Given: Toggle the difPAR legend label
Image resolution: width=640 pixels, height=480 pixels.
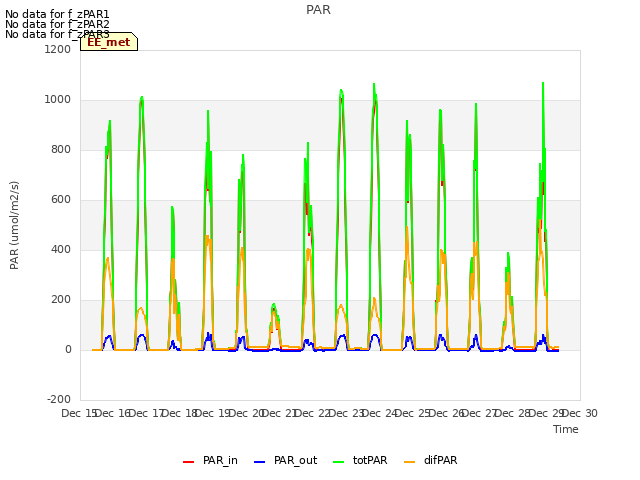Looking at the screenshot, I should 440,460.
